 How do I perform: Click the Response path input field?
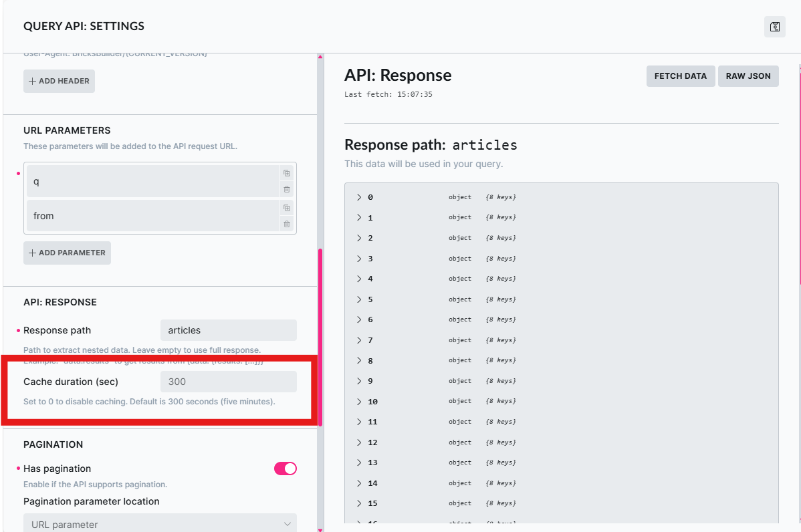pyautogui.click(x=228, y=330)
